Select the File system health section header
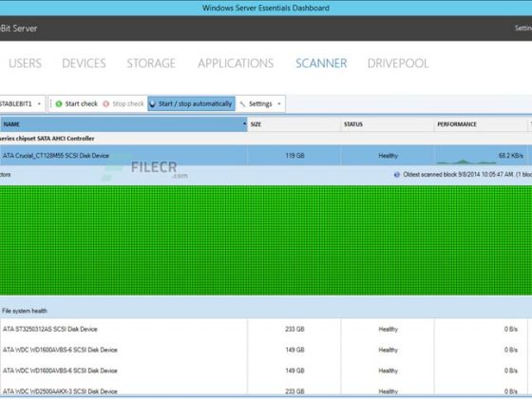The width and height of the screenshot is (532, 399). tap(25, 311)
